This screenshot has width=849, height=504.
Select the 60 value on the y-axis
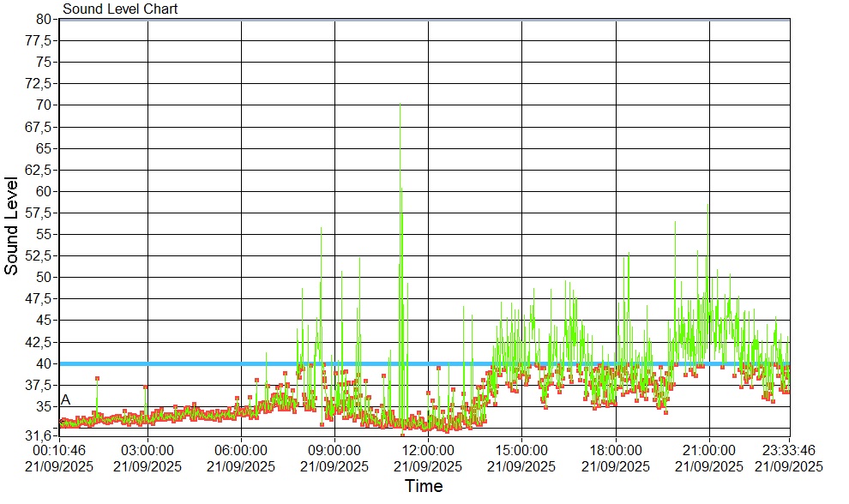point(45,191)
